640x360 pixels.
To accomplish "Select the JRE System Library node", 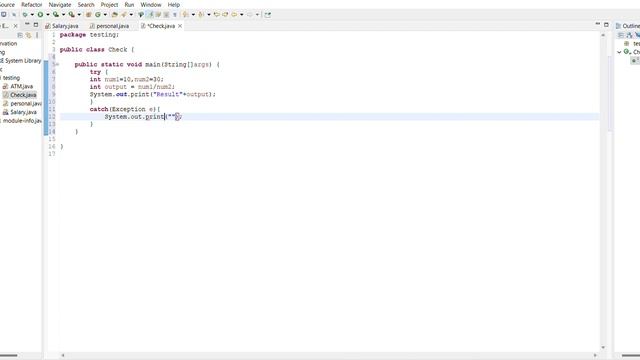I will point(20,60).
